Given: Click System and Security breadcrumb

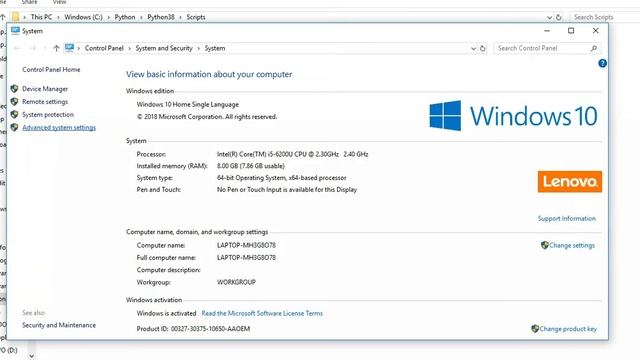Looking at the screenshot, I should [x=164, y=48].
